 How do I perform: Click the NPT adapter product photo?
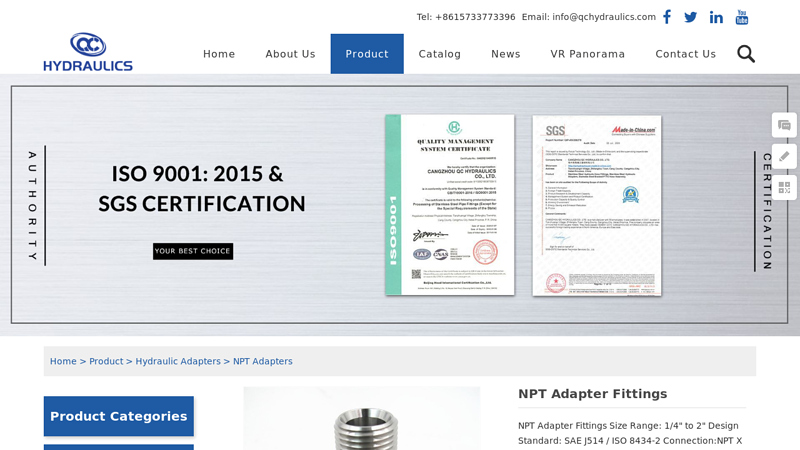pyautogui.click(x=362, y=418)
